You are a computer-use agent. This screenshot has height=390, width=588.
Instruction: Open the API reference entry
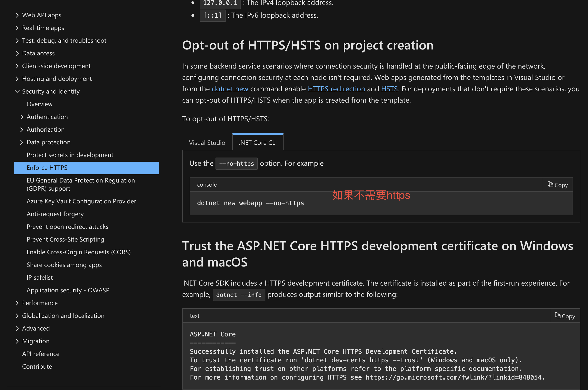41,354
